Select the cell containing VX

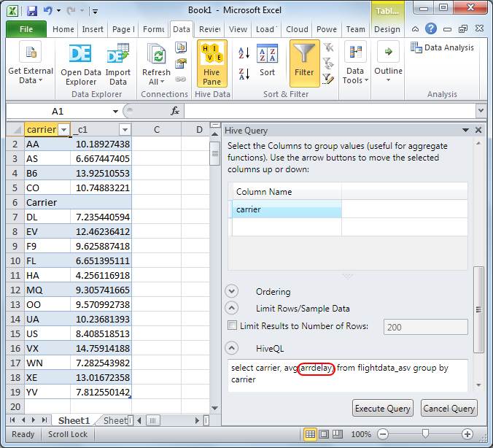click(47, 348)
